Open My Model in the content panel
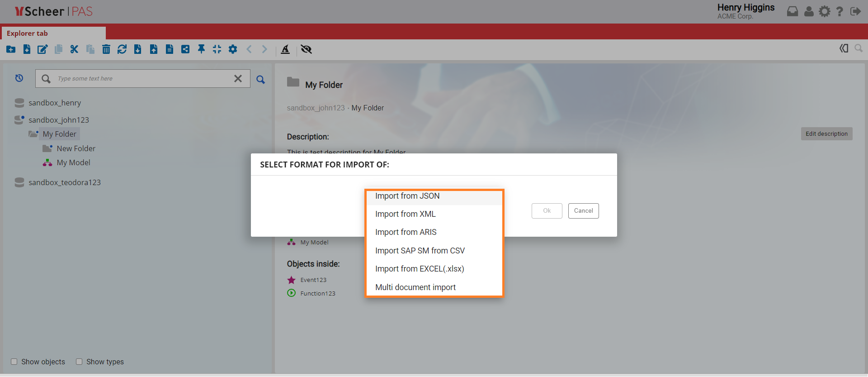This screenshot has height=377, width=868. click(314, 243)
